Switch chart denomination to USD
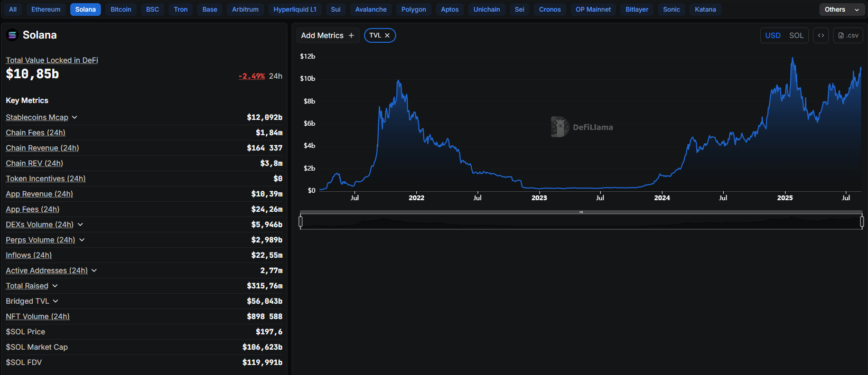 [x=773, y=35]
